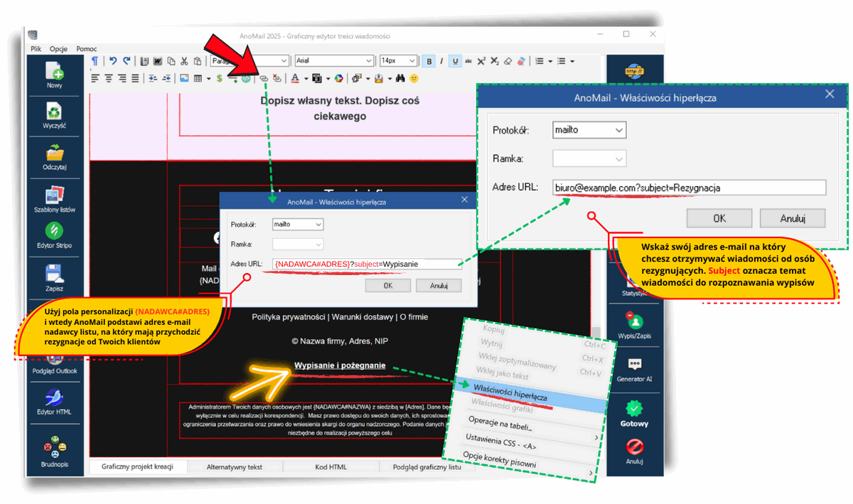Viewport: 853px width, 504px height.
Task: Click the insert table icon
Action: 198,78
